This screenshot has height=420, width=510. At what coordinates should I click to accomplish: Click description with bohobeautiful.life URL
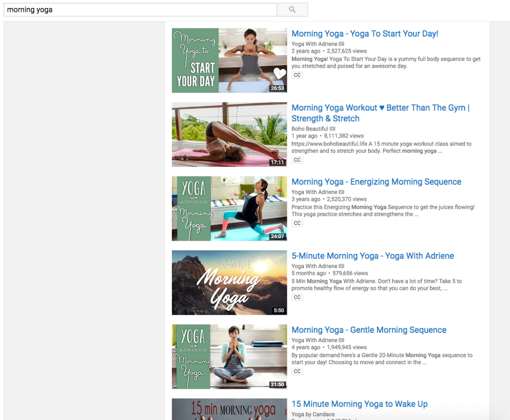(x=381, y=147)
